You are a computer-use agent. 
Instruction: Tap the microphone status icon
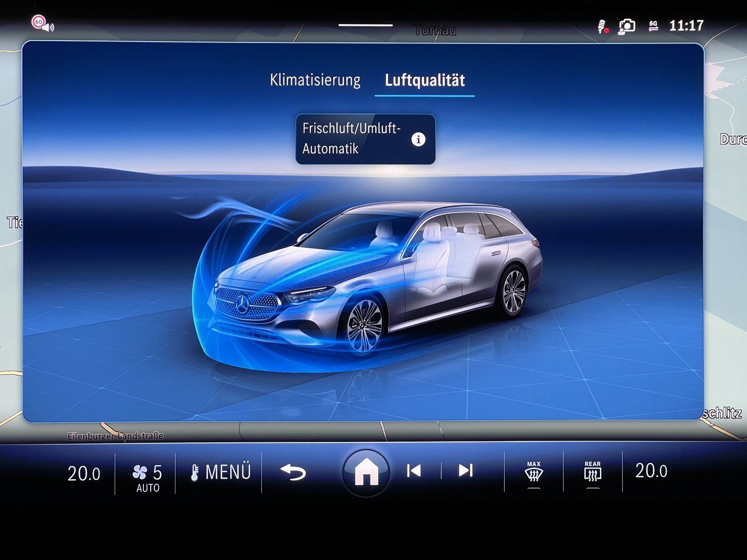click(603, 26)
